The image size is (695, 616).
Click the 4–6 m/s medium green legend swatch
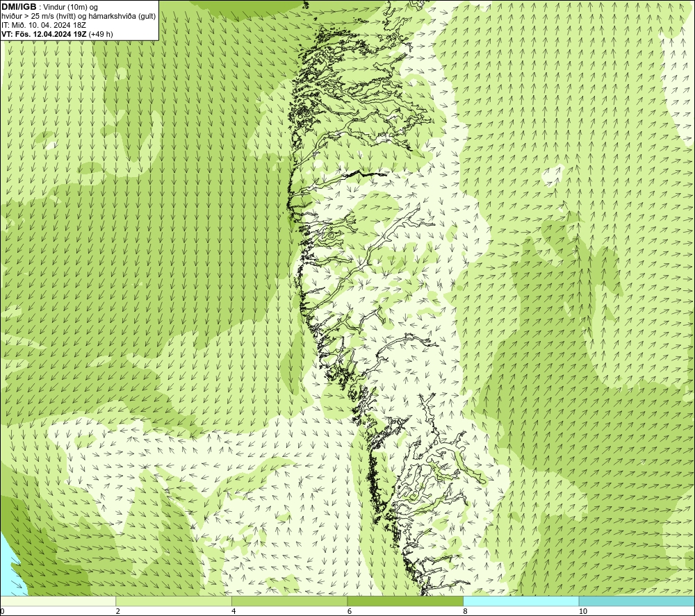tap(289, 601)
